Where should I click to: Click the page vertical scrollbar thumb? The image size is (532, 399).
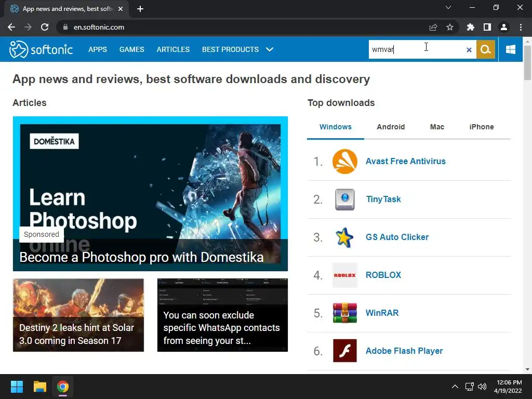pos(527,63)
